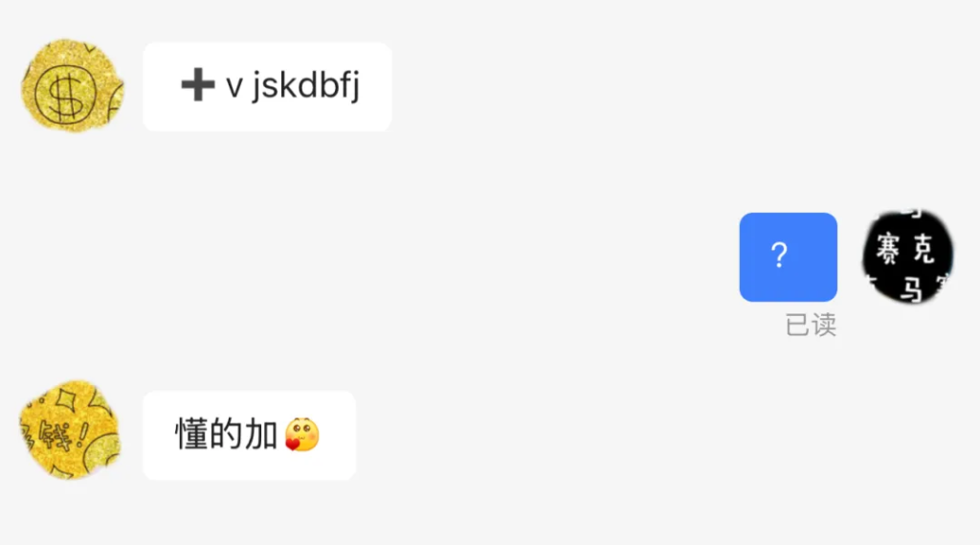Image resolution: width=980 pixels, height=545 pixels.
Task: Click the 钱 character on lower avatar
Action: coord(56,434)
